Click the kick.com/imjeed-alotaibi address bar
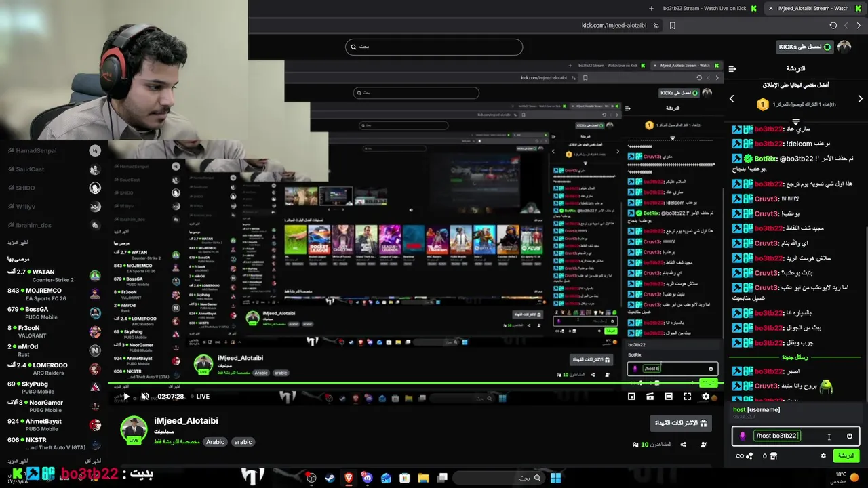This screenshot has height=488, width=868. tap(614, 26)
